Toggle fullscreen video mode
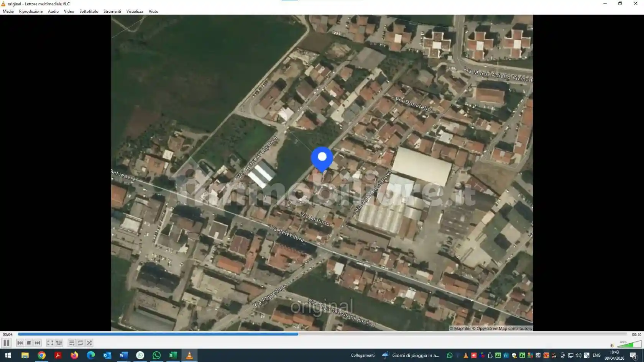644x362 pixels. coord(50,343)
